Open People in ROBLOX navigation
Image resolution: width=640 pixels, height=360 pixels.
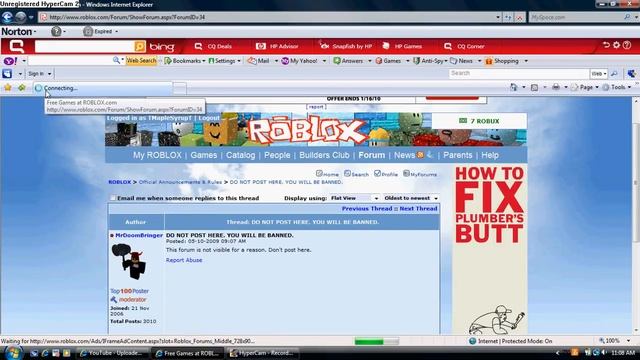[x=277, y=155]
